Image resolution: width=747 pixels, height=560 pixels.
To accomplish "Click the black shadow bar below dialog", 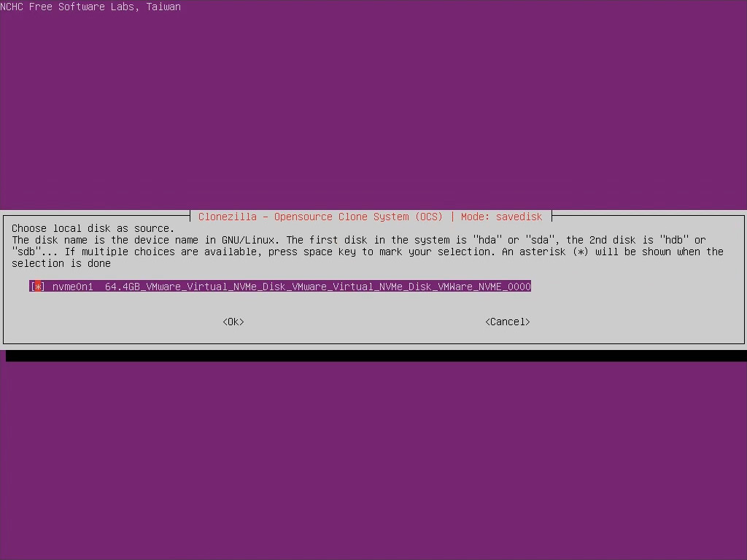I will coord(376,355).
